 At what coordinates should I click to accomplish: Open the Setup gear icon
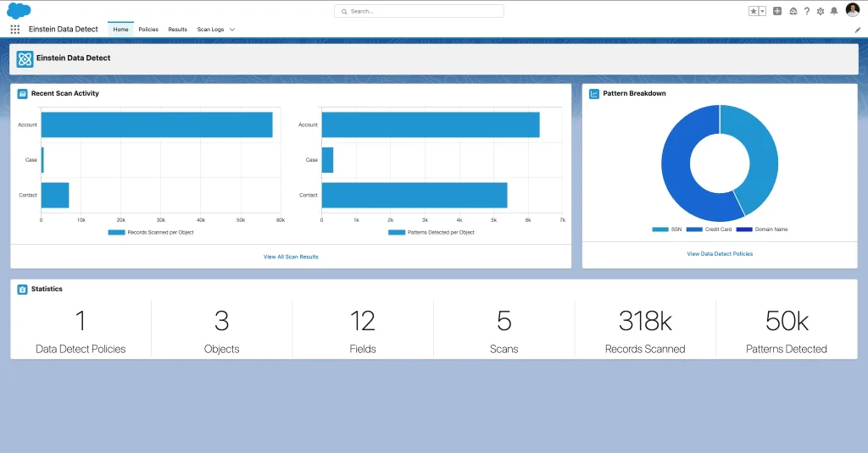(821, 11)
